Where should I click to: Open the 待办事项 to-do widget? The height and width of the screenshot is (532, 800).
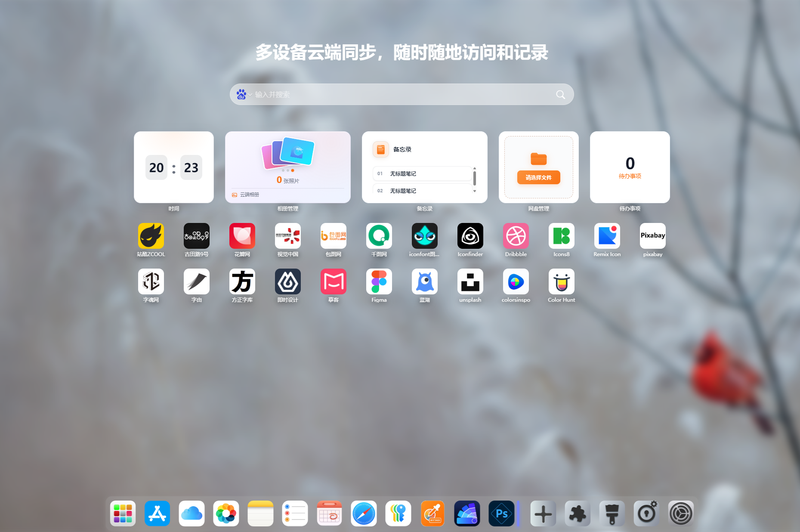pyautogui.click(x=630, y=167)
